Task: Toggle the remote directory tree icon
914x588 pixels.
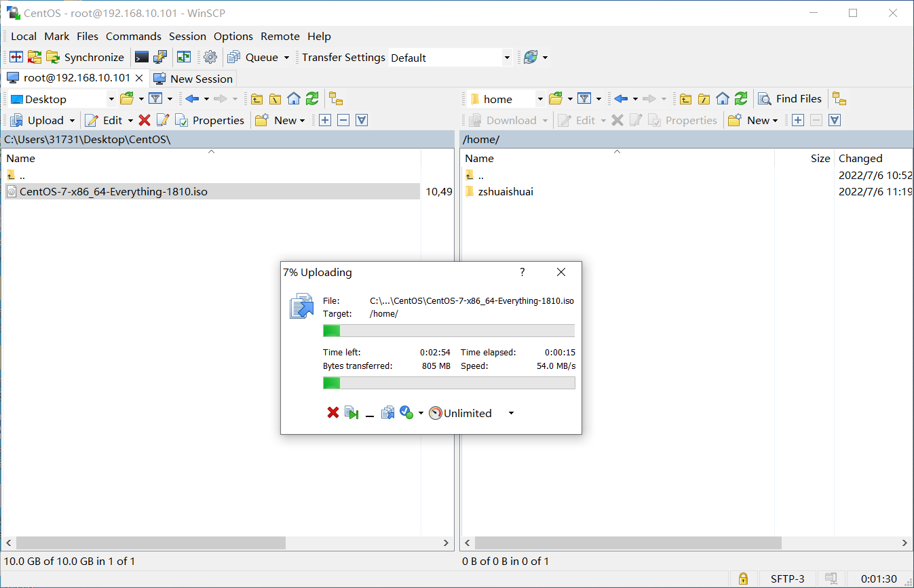Action: pyautogui.click(x=839, y=99)
